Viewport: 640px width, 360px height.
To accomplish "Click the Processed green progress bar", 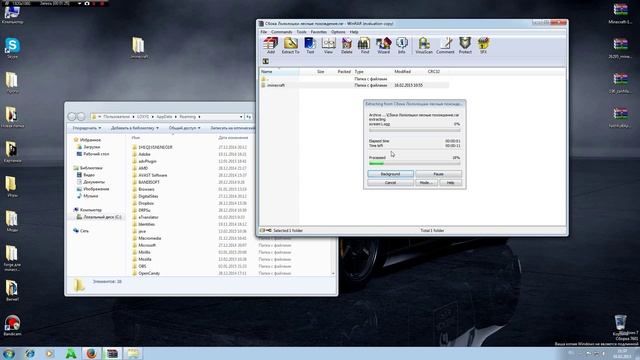I will 415,163.
